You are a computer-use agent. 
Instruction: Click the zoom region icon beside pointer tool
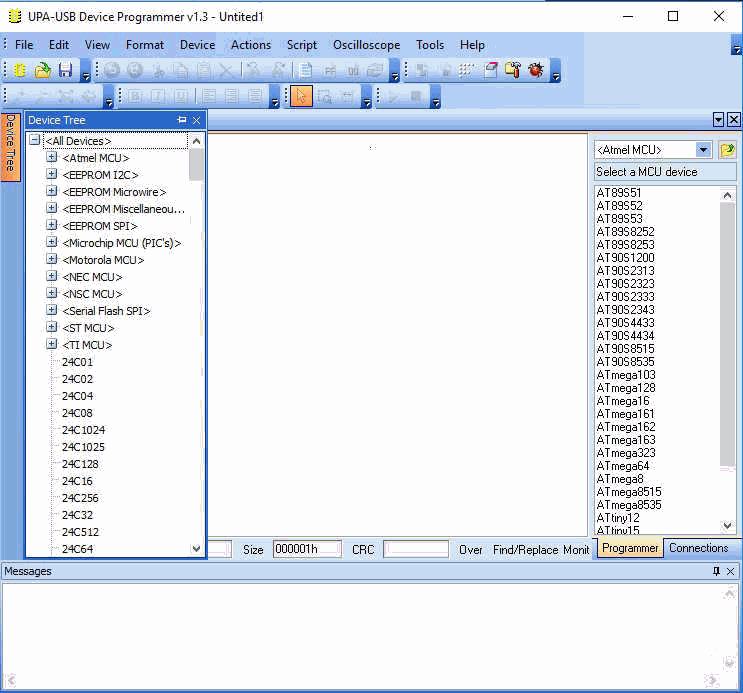(325, 96)
